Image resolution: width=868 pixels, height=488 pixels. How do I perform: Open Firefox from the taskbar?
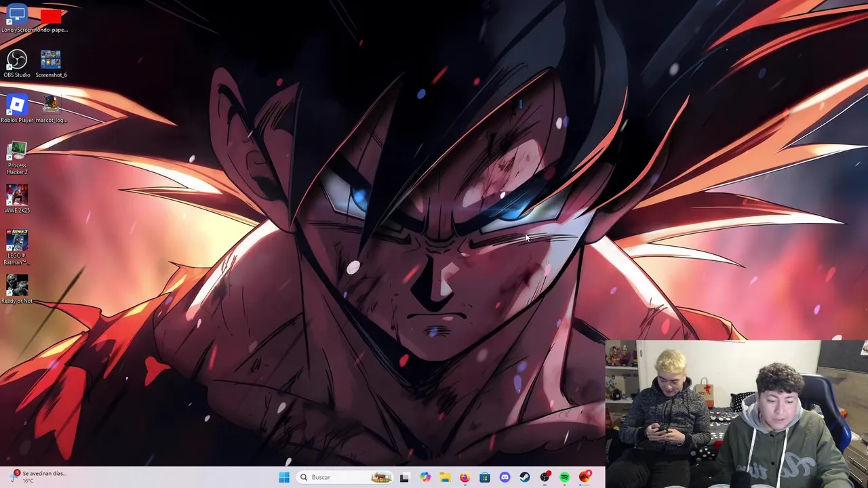pos(465,477)
